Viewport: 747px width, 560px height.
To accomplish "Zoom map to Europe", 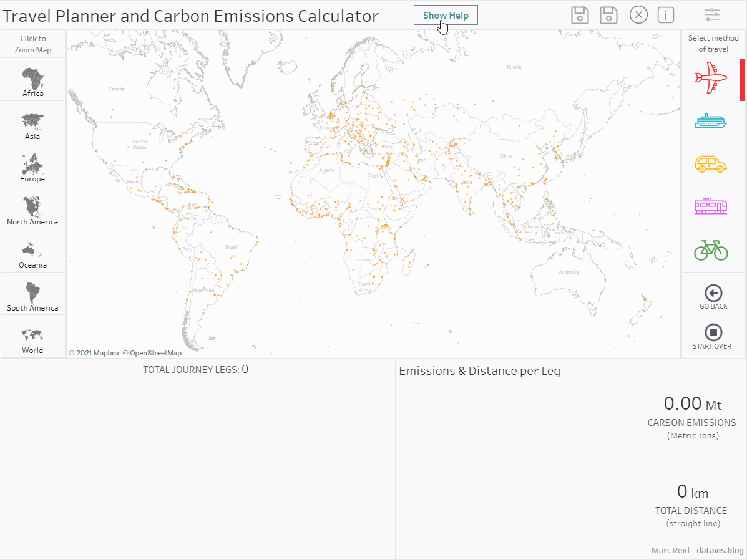I will point(32,166).
